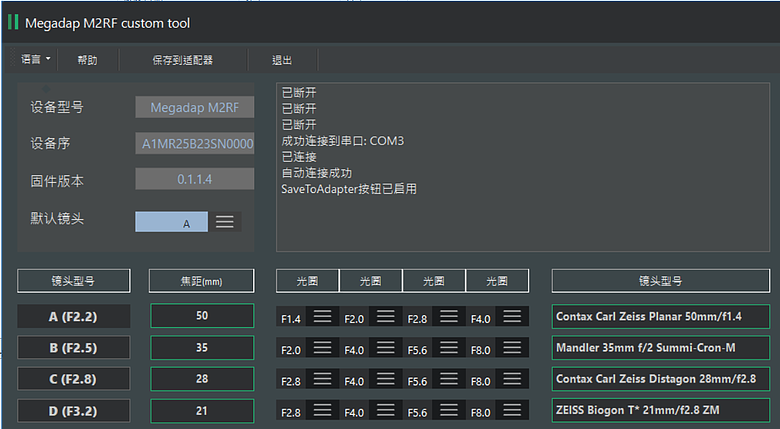This screenshot has height=429, width=780.
Task: Open F4.0 aperture list icon in row D
Action: tap(386, 411)
